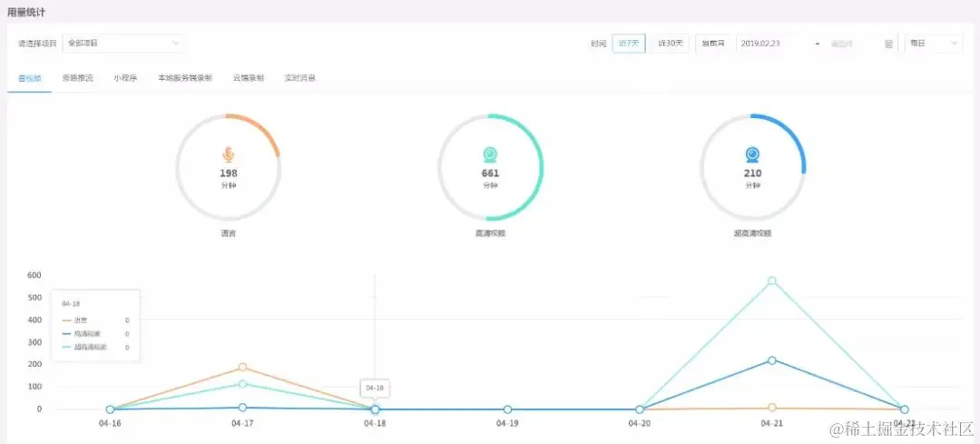Select the 当前月 time range option
980x444 pixels.
coord(713,44)
